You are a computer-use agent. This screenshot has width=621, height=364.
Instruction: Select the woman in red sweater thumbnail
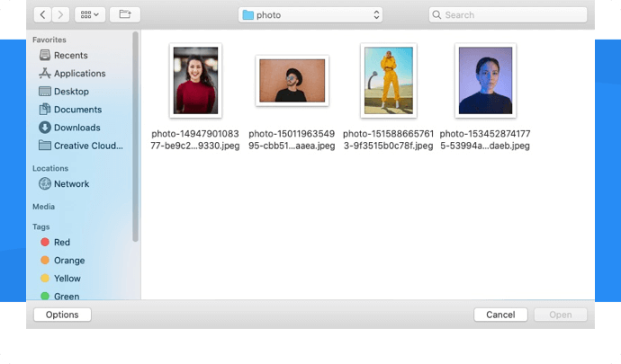pyautogui.click(x=195, y=81)
